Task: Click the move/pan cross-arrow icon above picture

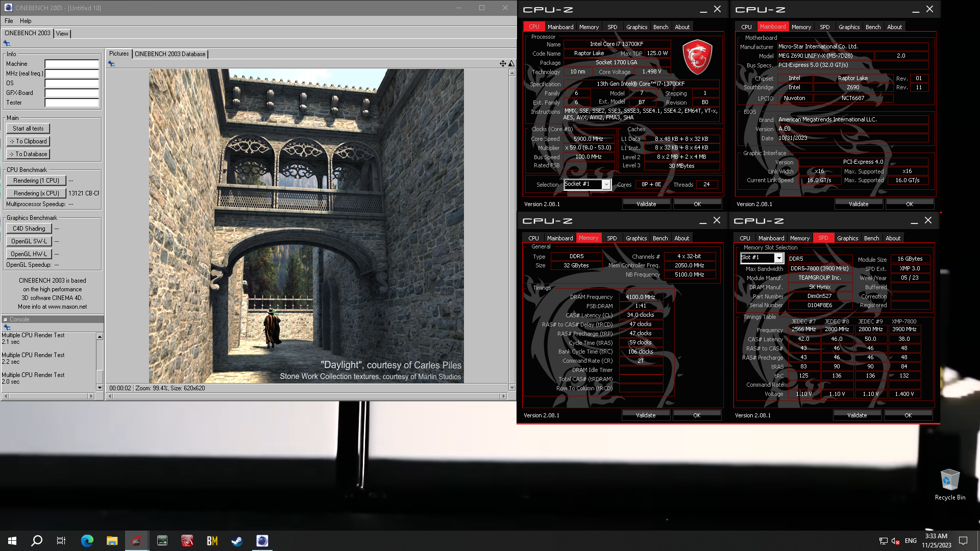Action: click(503, 63)
